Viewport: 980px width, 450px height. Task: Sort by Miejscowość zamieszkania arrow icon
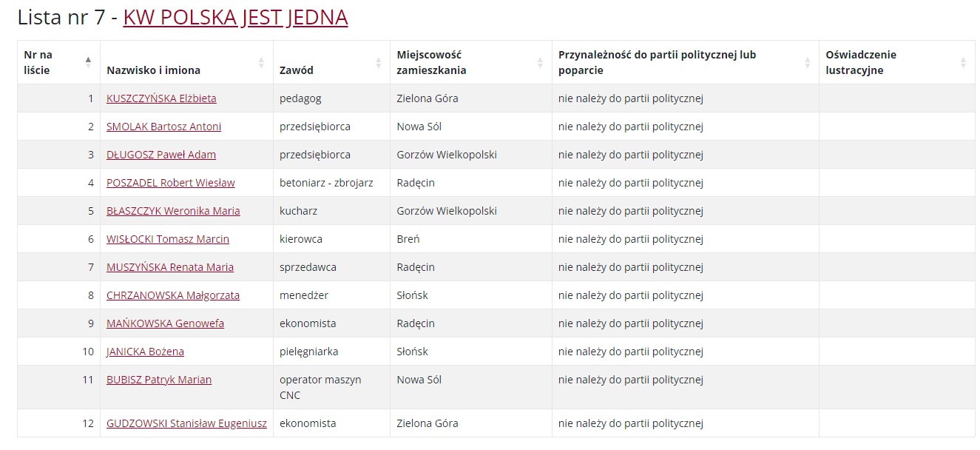tap(540, 63)
